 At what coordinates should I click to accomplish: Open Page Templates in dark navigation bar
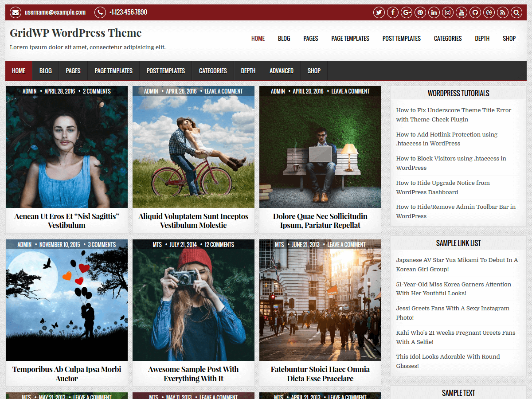pyautogui.click(x=113, y=71)
